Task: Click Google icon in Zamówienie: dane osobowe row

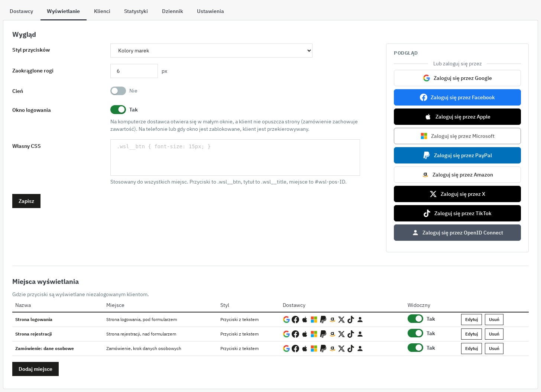Action: (286, 349)
